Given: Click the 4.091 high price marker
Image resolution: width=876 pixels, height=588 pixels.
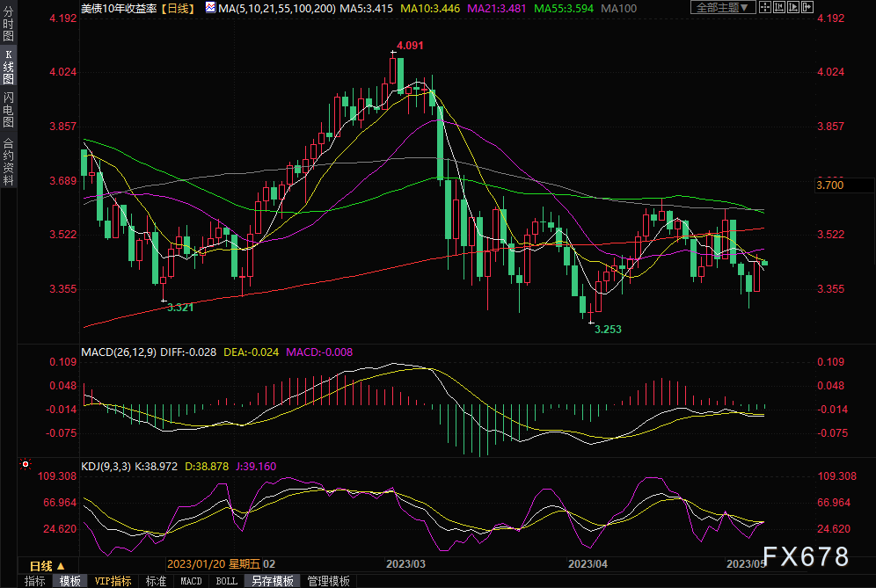Looking at the screenshot, I should (410, 46).
